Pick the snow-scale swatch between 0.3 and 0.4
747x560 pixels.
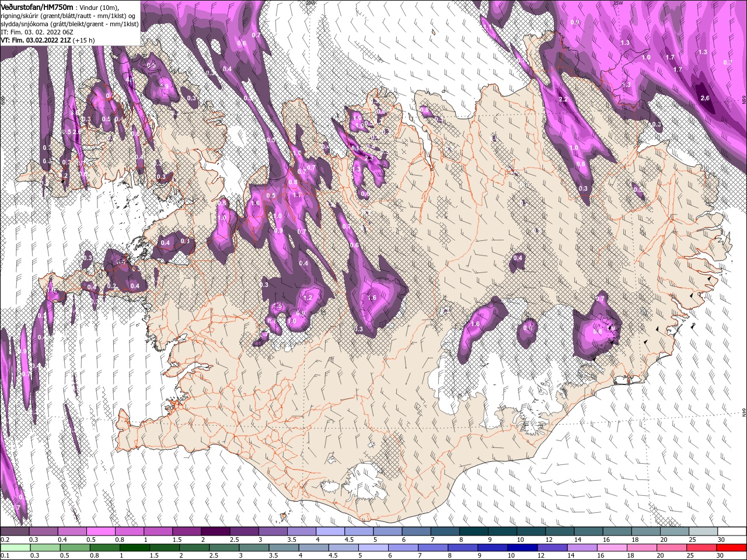pos(44,531)
